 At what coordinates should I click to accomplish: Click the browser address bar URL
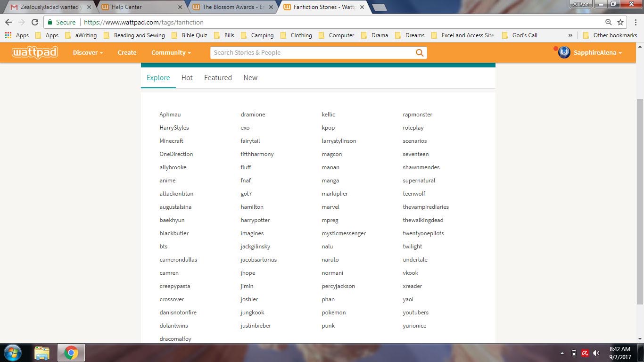(x=144, y=22)
